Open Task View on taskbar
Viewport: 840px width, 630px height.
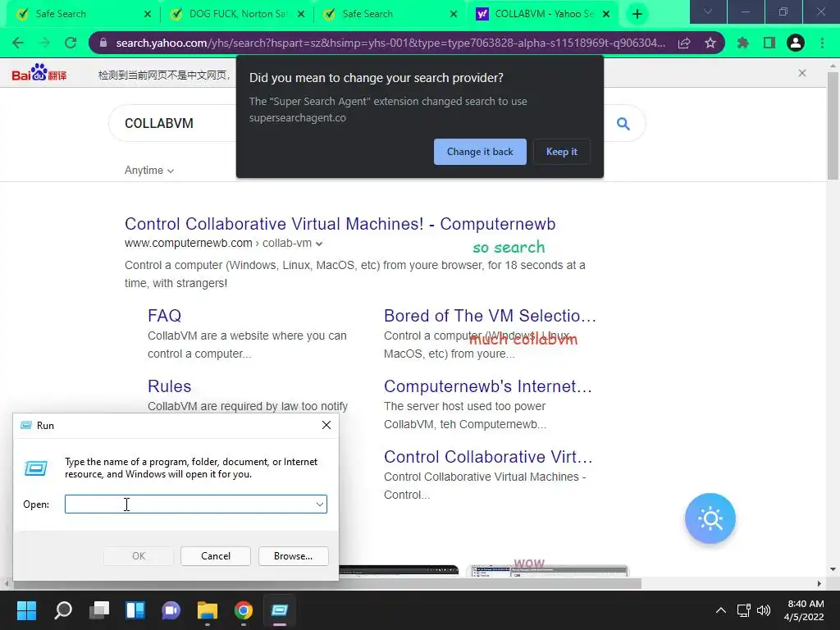click(99, 610)
